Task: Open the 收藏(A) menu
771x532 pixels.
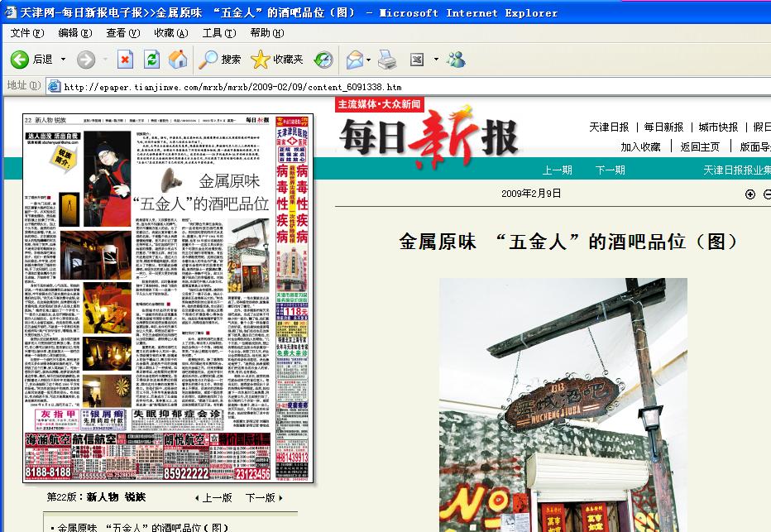Action: 170,33
